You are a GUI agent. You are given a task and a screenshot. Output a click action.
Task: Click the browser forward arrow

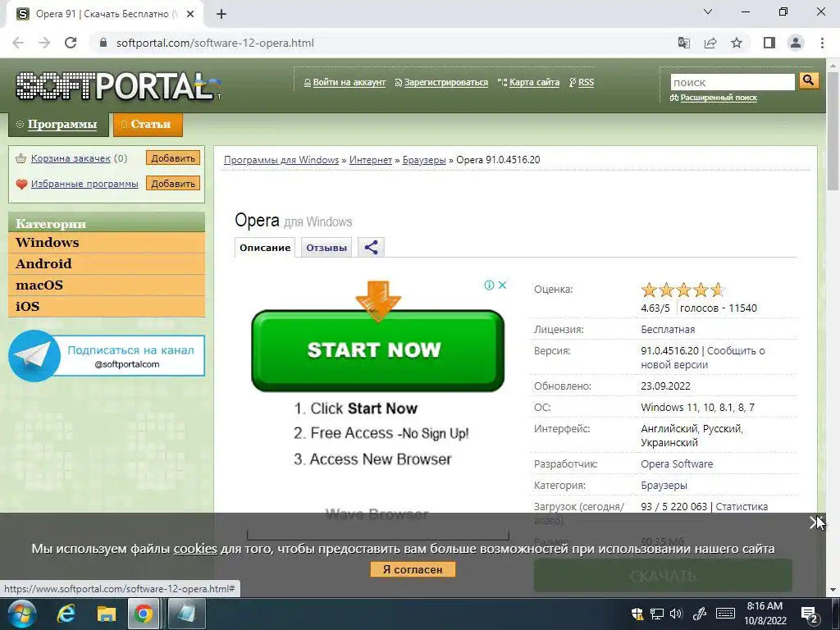pyautogui.click(x=44, y=43)
